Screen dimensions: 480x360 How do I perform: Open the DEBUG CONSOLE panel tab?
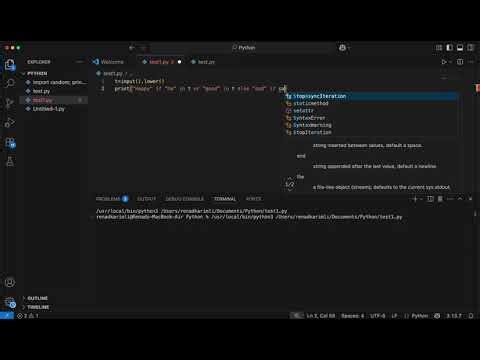click(x=185, y=199)
